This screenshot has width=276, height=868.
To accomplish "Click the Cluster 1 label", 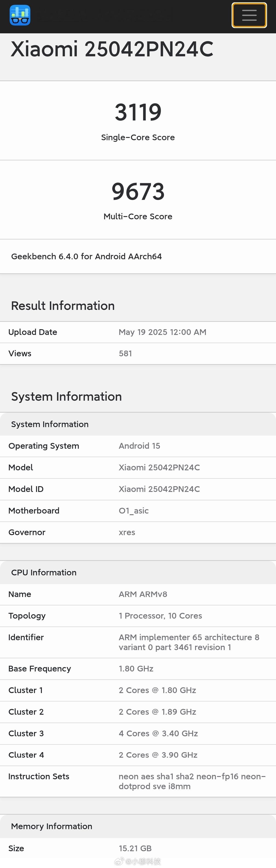I will [x=25, y=690].
